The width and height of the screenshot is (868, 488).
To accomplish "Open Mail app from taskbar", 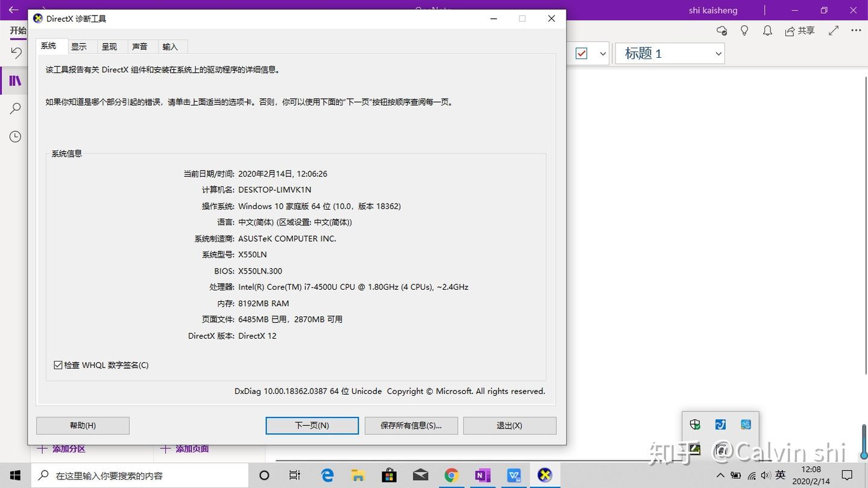I will [421, 475].
